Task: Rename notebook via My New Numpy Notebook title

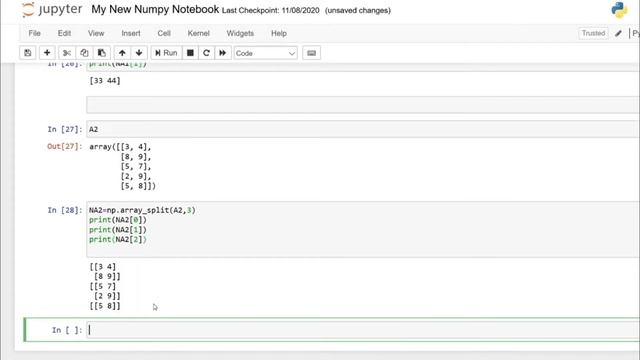Action: [x=155, y=9]
